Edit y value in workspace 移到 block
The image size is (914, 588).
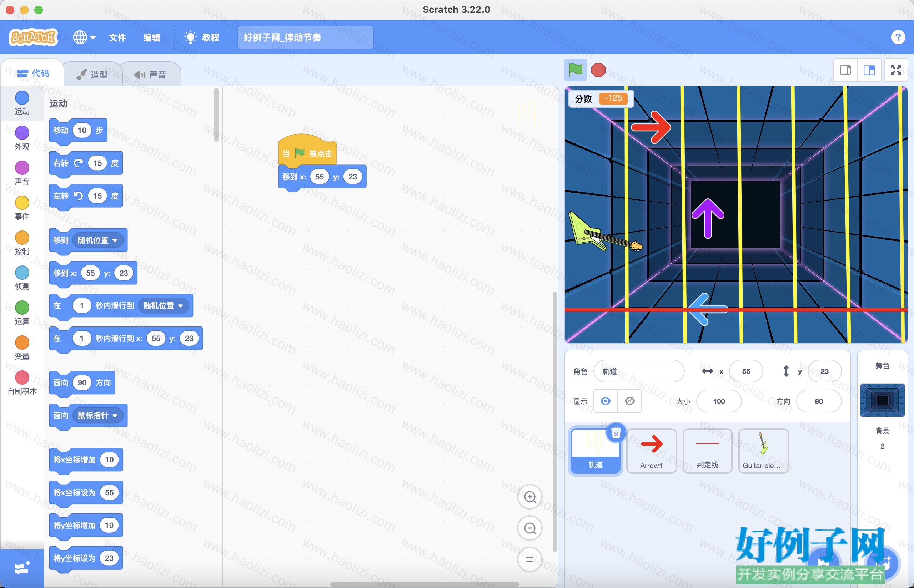coord(352,177)
